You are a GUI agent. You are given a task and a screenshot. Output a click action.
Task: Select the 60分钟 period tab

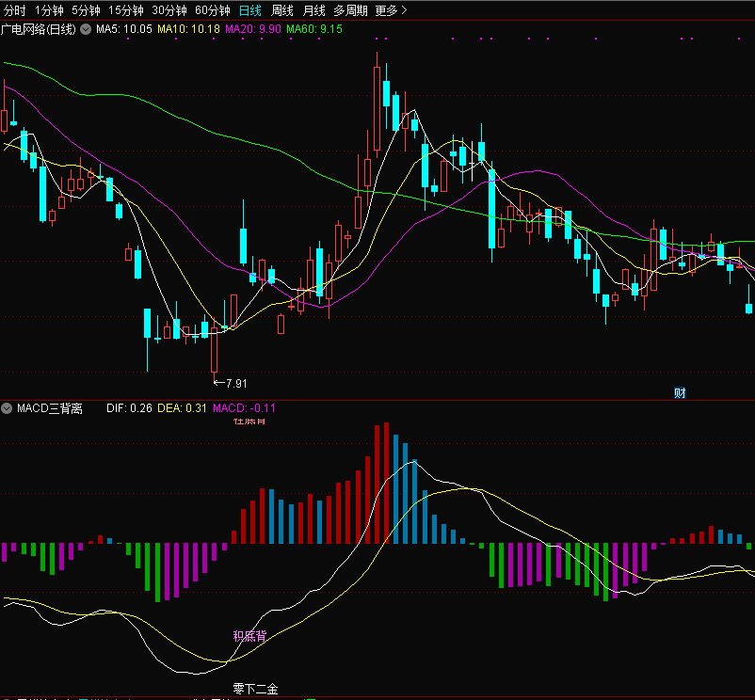point(212,10)
